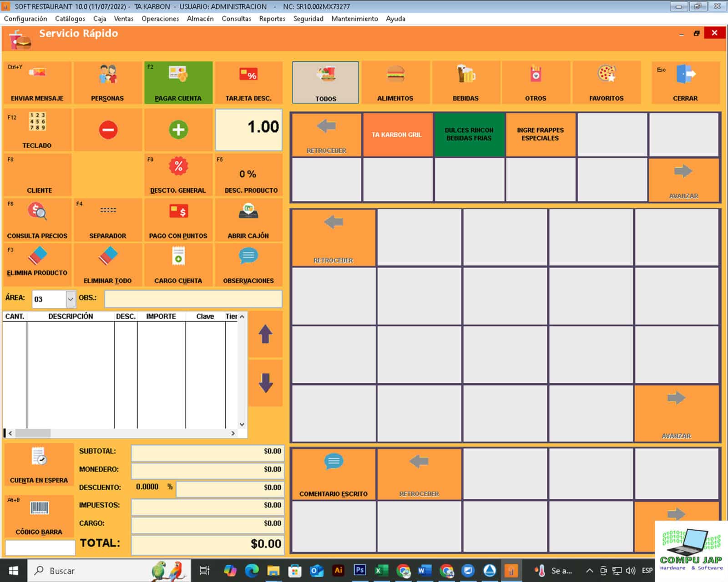Screen dimensions: 728x582
Task: Click the order table scroll-right arrow
Action: (x=233, y=433)
